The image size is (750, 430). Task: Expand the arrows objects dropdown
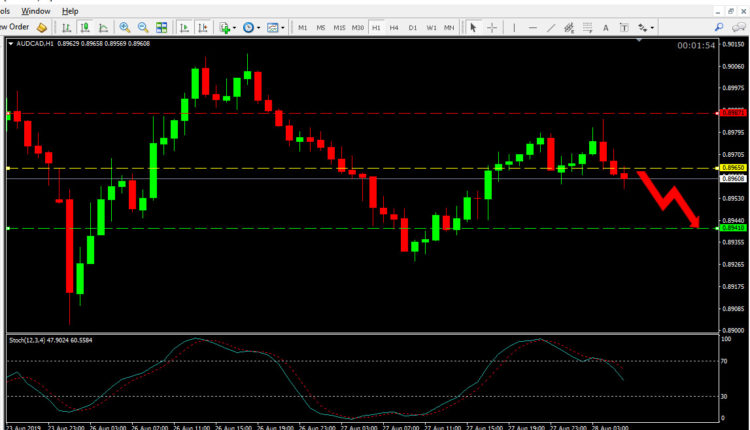point(652,28)
